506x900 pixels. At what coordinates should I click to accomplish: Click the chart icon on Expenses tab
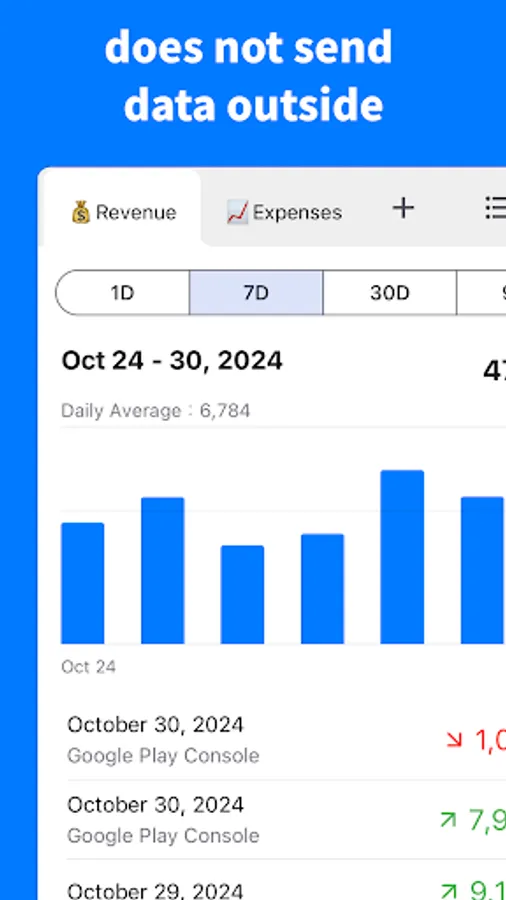237,213
